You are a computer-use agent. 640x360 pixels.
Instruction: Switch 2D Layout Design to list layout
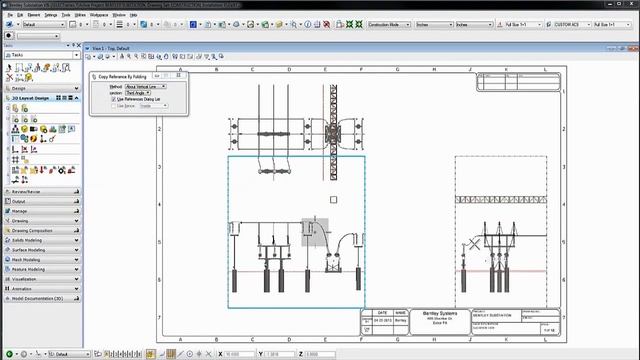coord(64,98)
